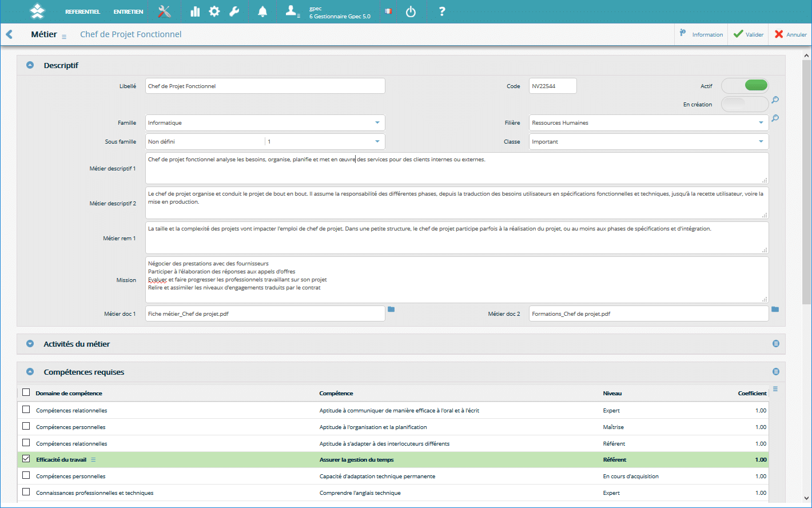Check the row for Comprendre l'anglais technique

coord(26,492)
